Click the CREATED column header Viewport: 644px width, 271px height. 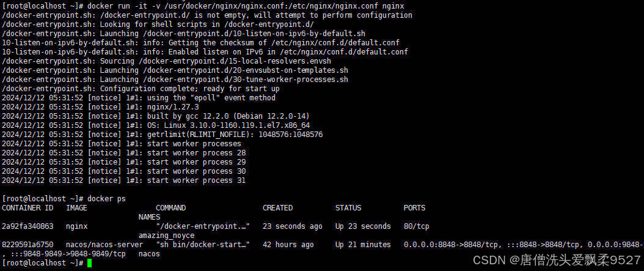277,208
